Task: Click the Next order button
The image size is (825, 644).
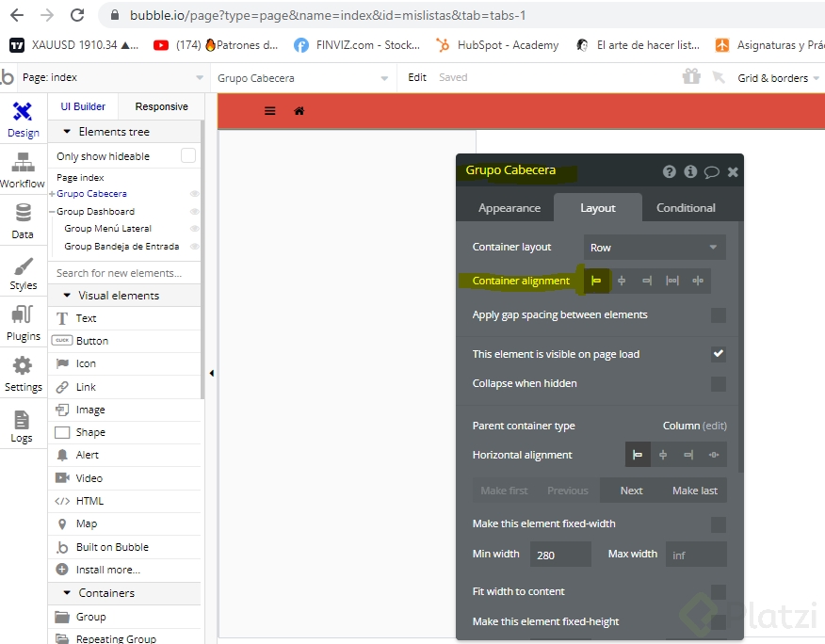Action: 631,491
